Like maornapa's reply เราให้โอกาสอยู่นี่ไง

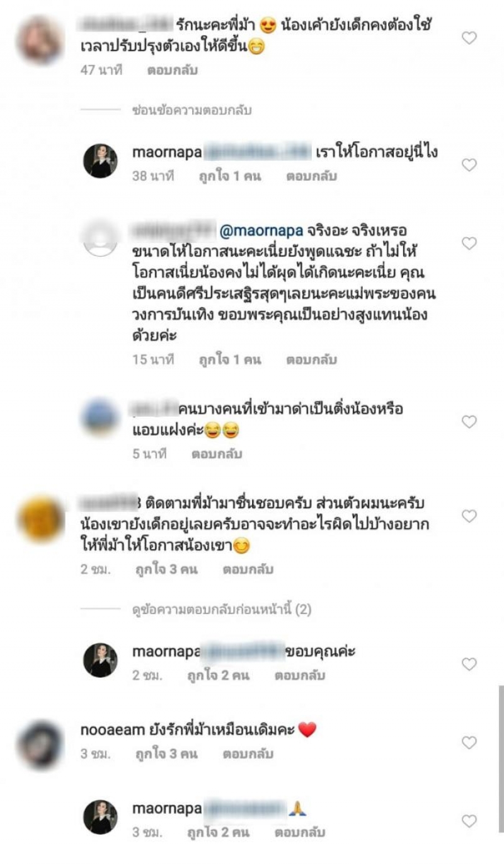pos(469,165)
